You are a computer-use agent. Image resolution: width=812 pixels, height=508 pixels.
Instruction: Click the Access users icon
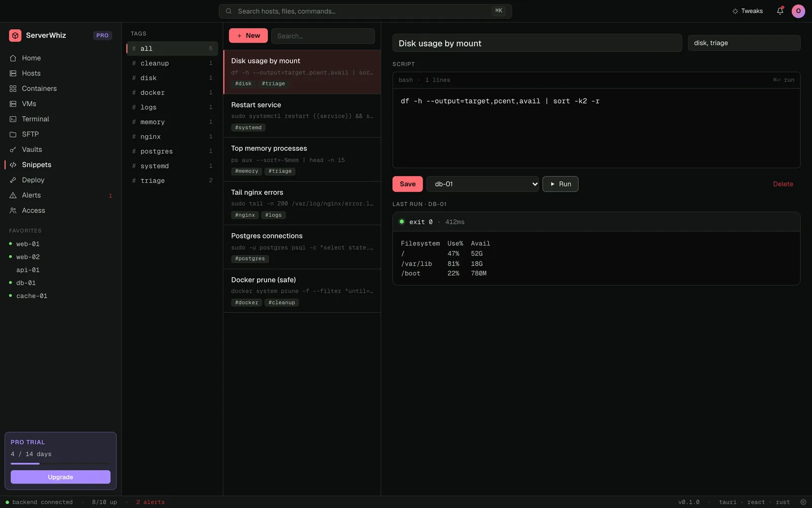coord(13,210)
